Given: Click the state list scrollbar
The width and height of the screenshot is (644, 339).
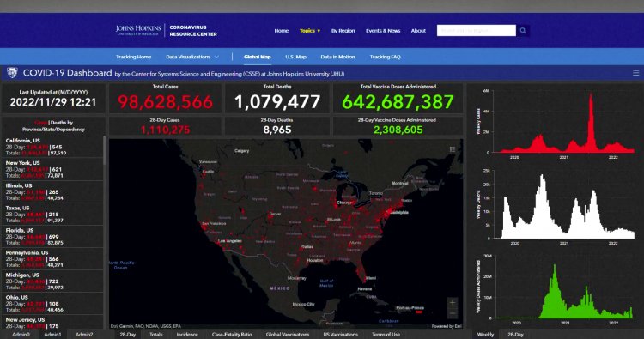Looking at the screenshot, I should point(104,151).
